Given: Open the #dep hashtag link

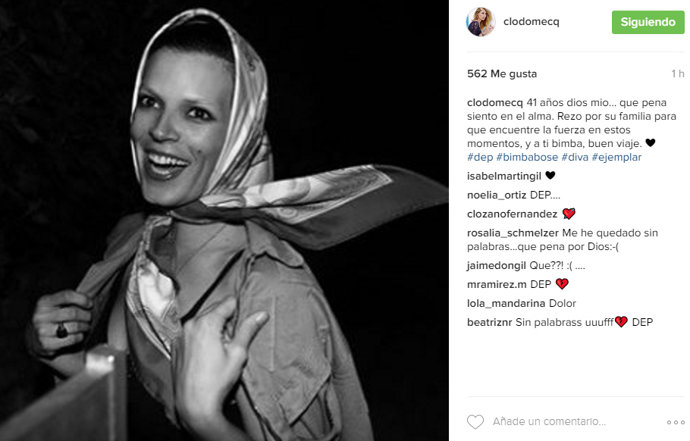Looking at the screenshot, I should click(480, 157).
